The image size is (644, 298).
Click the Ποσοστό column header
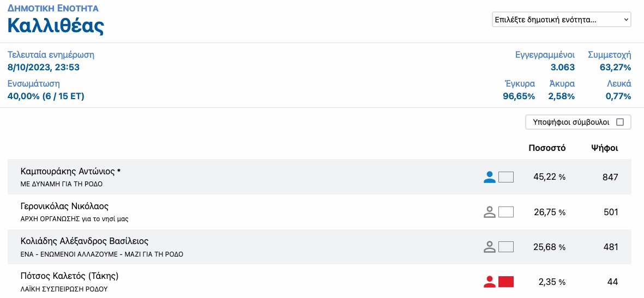tap(547, 148)
